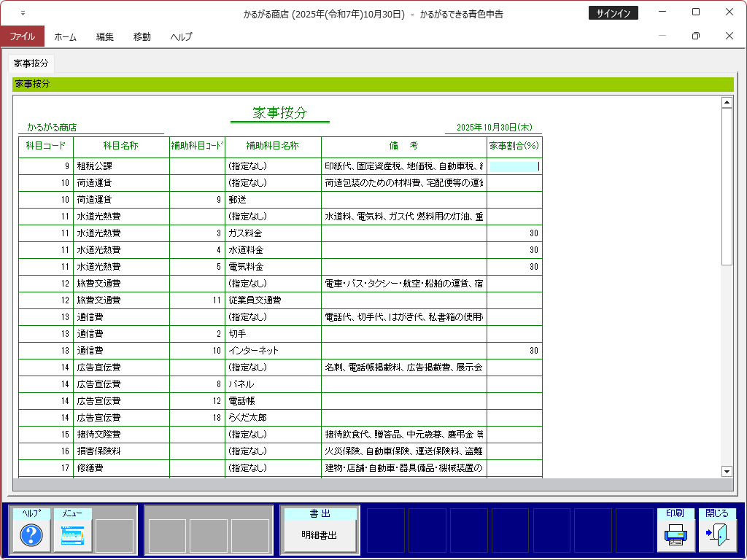This screenshot has width=747, height=560.
Task: Open the ホーム ribbon tab
Action: pos(65,36)
